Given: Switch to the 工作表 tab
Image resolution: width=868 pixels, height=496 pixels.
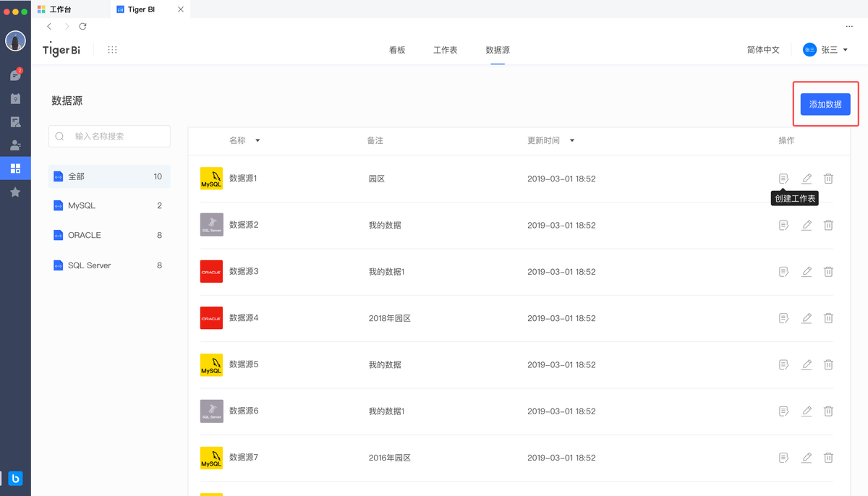Looking at the screenshot, I should 445,51.
